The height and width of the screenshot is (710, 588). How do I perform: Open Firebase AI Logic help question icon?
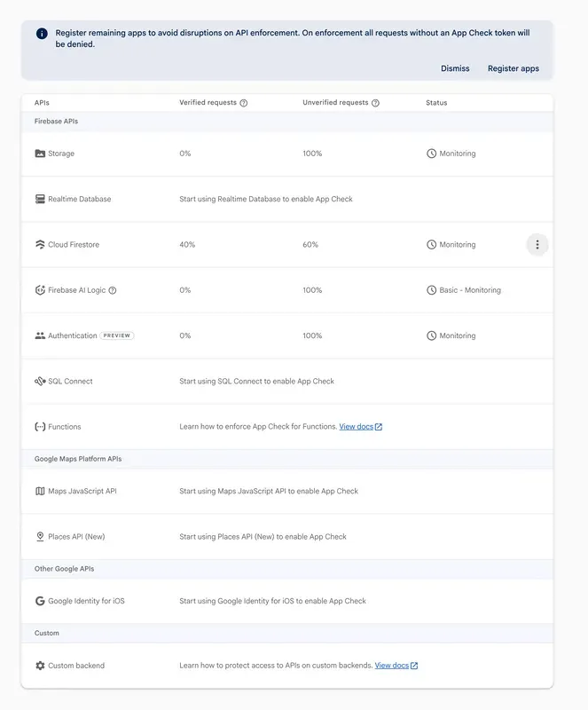113,290
